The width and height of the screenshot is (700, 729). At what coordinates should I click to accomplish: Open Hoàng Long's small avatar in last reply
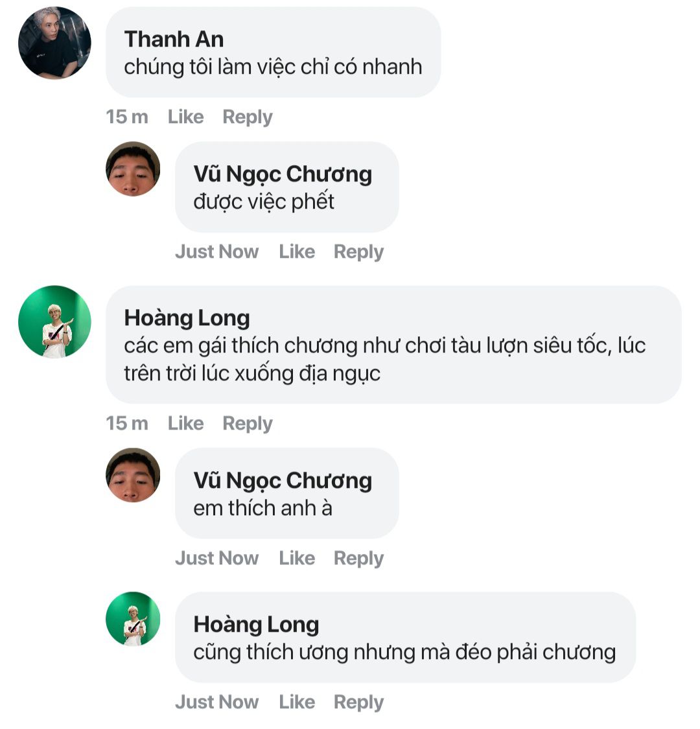tap(133, 619)
